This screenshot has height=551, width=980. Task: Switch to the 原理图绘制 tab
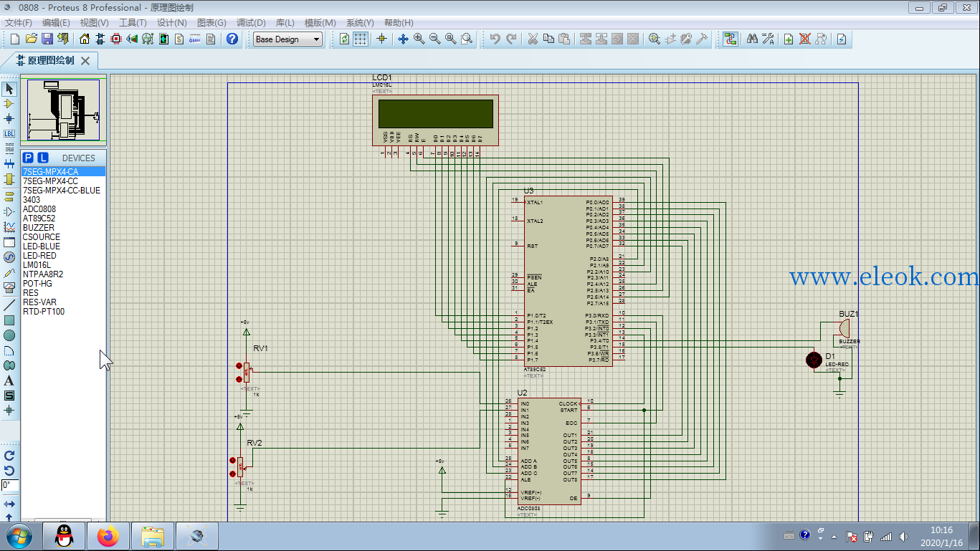(x=50, y=61)
